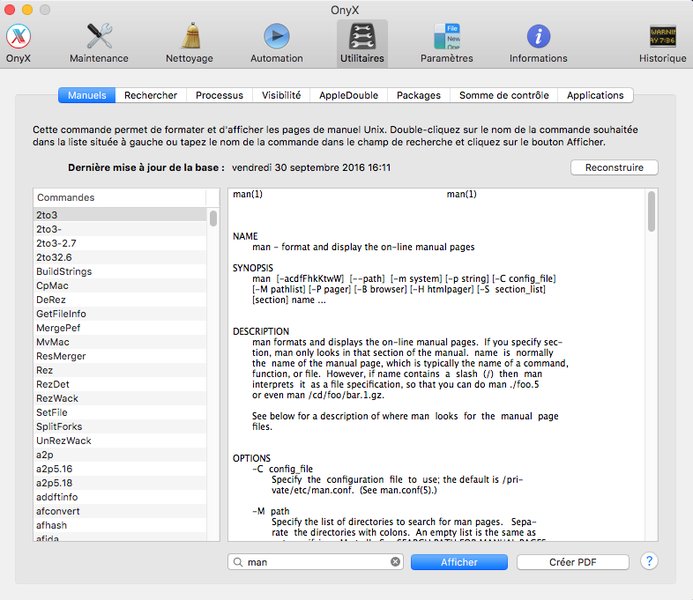Switch to the Processus tab
Screen dimensions: 693x600
[x=219, y=95]
